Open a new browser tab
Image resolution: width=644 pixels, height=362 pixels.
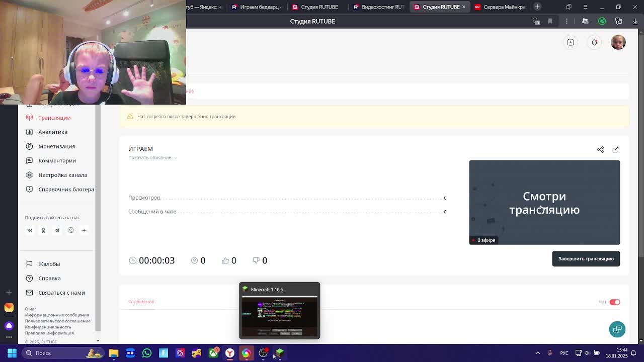pyautogui.click(x=537, y=7)
